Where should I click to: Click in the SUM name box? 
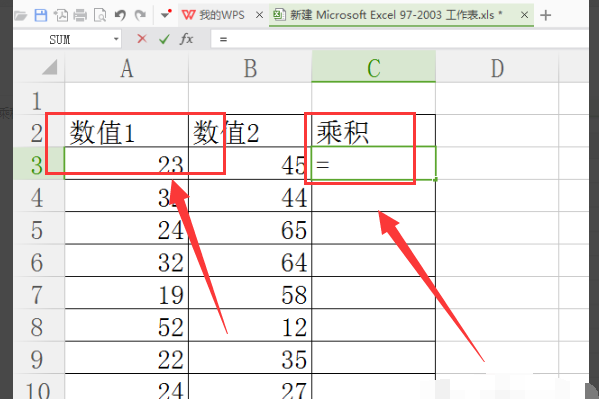click(x=61, y=39)
